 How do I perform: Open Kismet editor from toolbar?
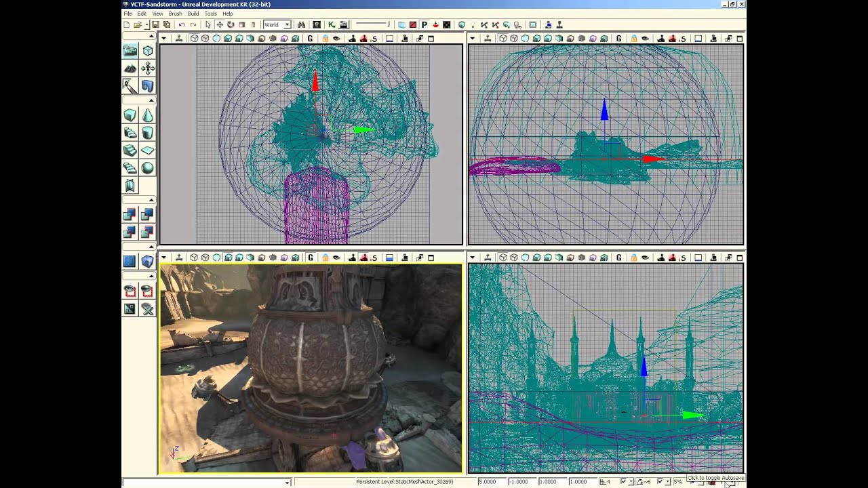(x=332, y=25)
